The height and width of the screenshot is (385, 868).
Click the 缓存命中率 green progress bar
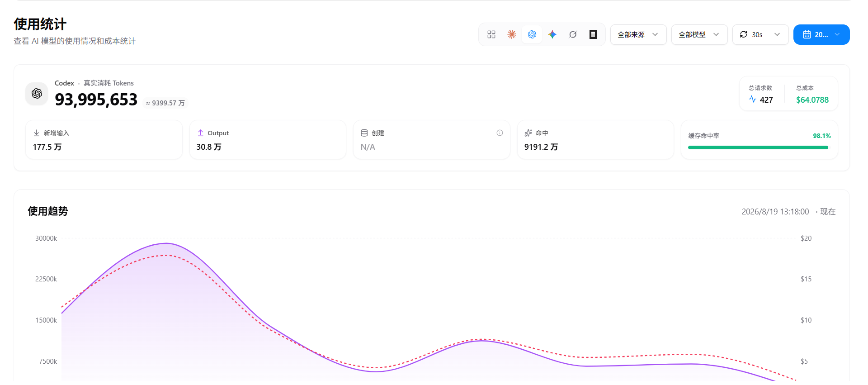pyautogui.click(x=758, y=147)
